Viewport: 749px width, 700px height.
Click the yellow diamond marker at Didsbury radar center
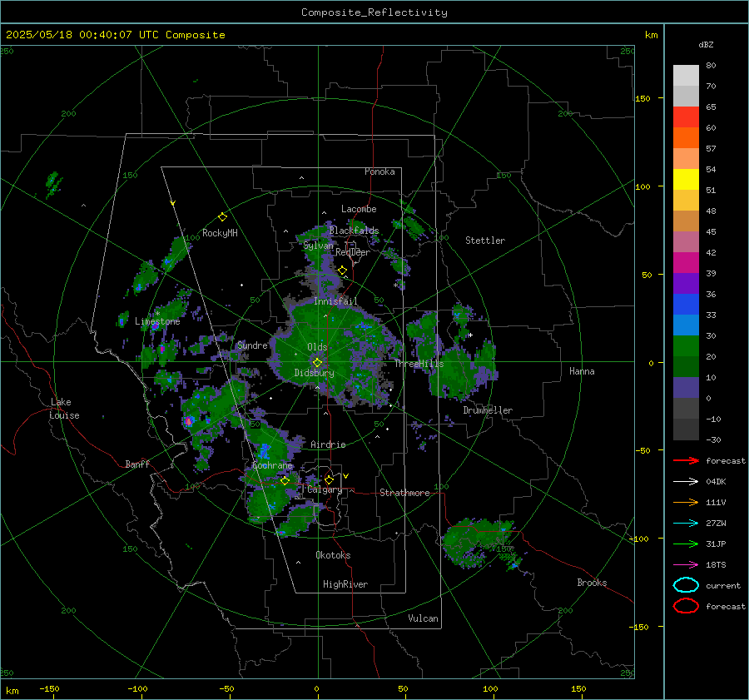coord(317,363)
